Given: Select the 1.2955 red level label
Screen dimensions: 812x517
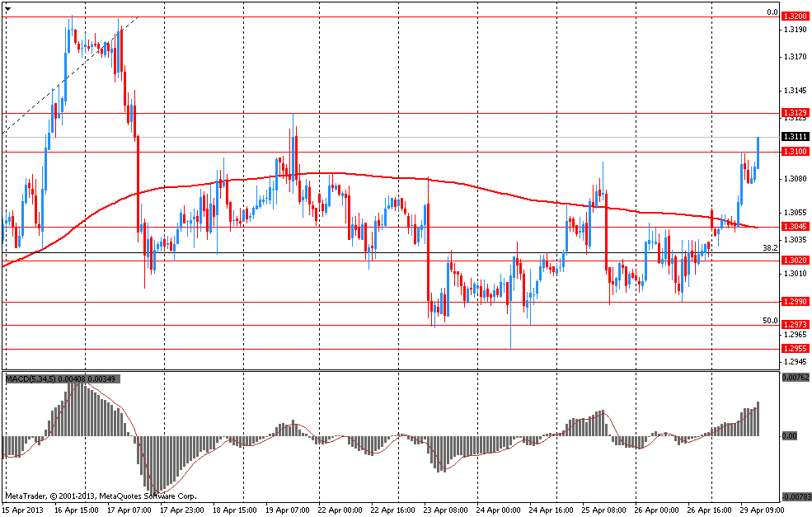Looking at the screenshot, I should pyautogui.click(x=795, y=349).
